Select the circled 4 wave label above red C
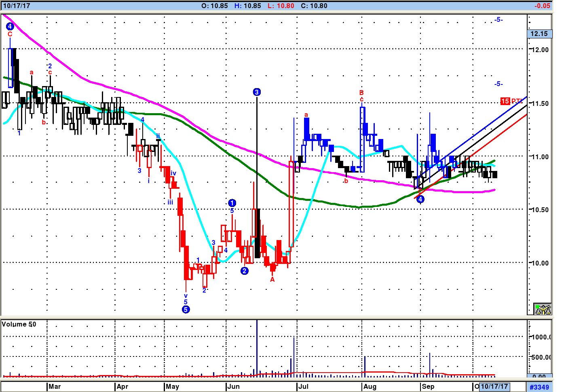Image resolution: width=566 pixels, height=392 pixels. click(x=10, y=27)
